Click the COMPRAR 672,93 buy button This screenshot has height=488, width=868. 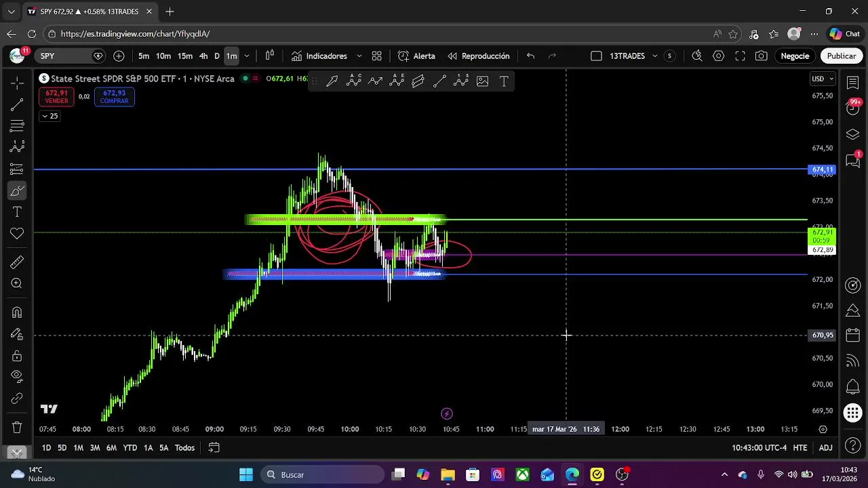click(114, 97)
